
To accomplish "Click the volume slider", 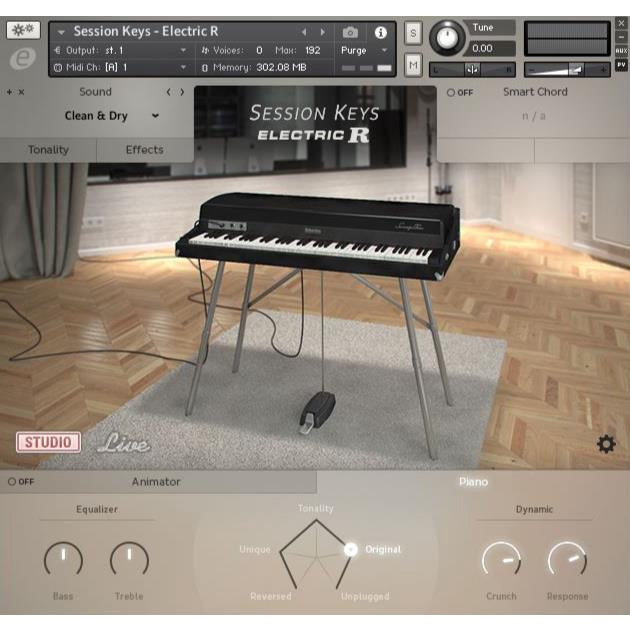I will click(x=567, y=70).
